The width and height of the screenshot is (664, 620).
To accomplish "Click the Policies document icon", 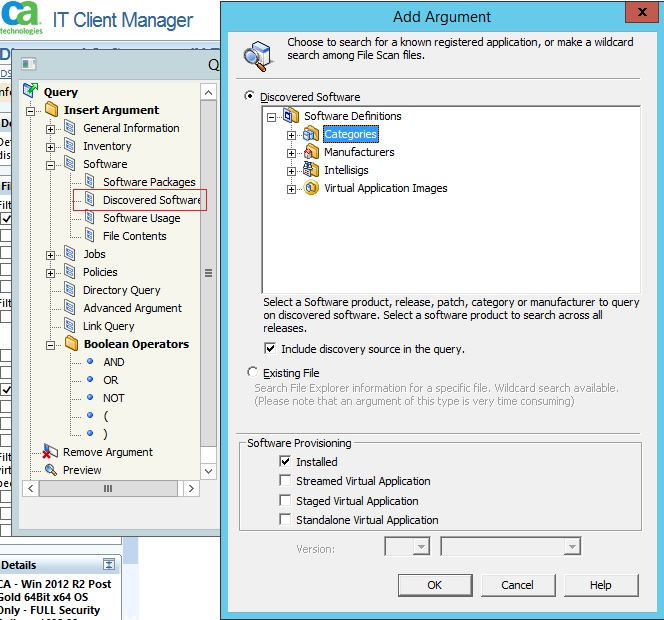I will click(70, 271).
